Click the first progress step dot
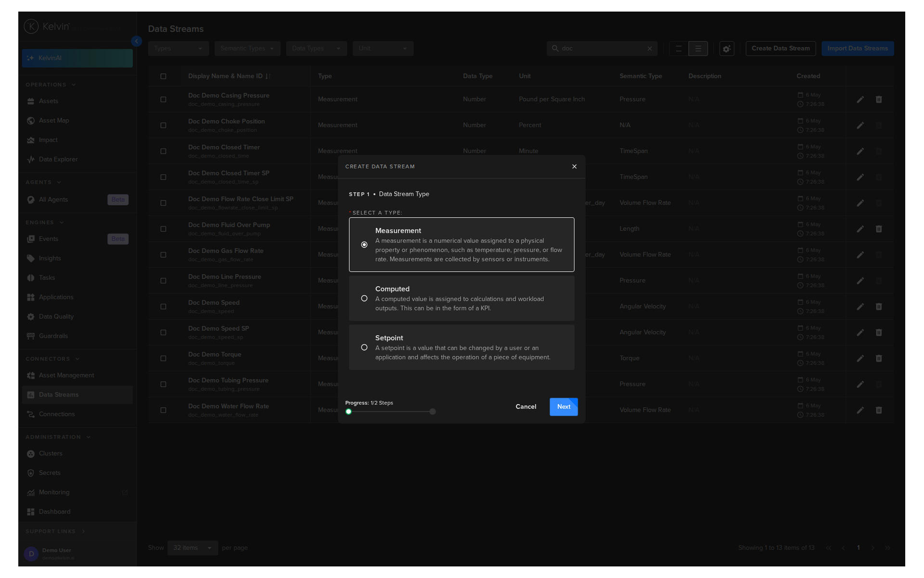 (x=348, y=412)
